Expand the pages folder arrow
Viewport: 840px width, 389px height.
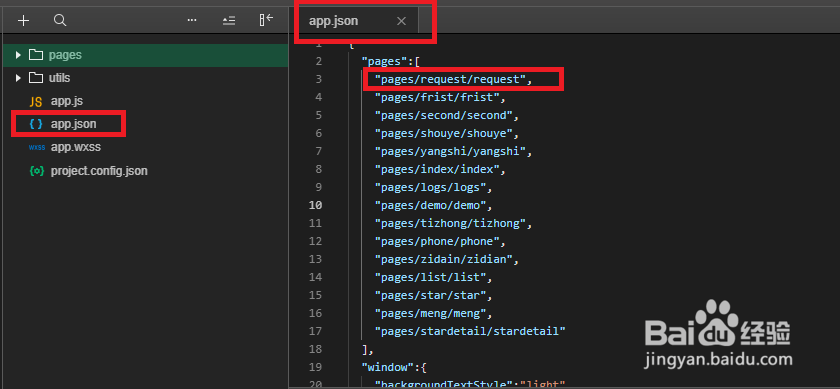[18, 55]
